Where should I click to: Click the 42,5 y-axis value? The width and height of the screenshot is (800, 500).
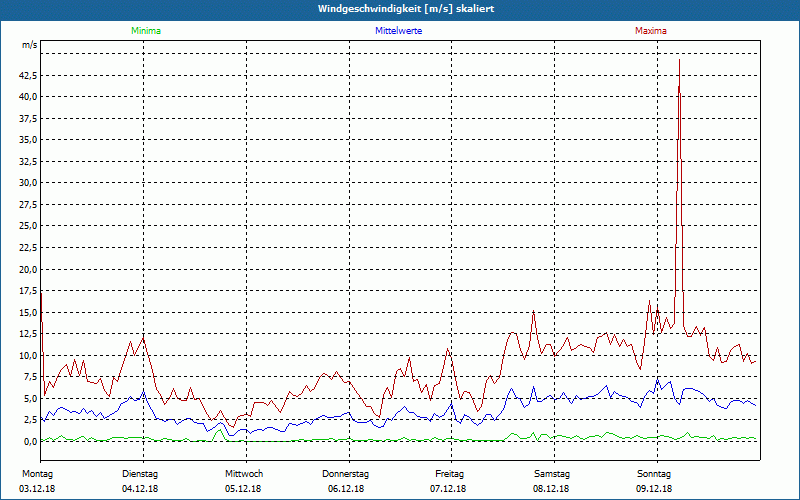tap(27, 76)
